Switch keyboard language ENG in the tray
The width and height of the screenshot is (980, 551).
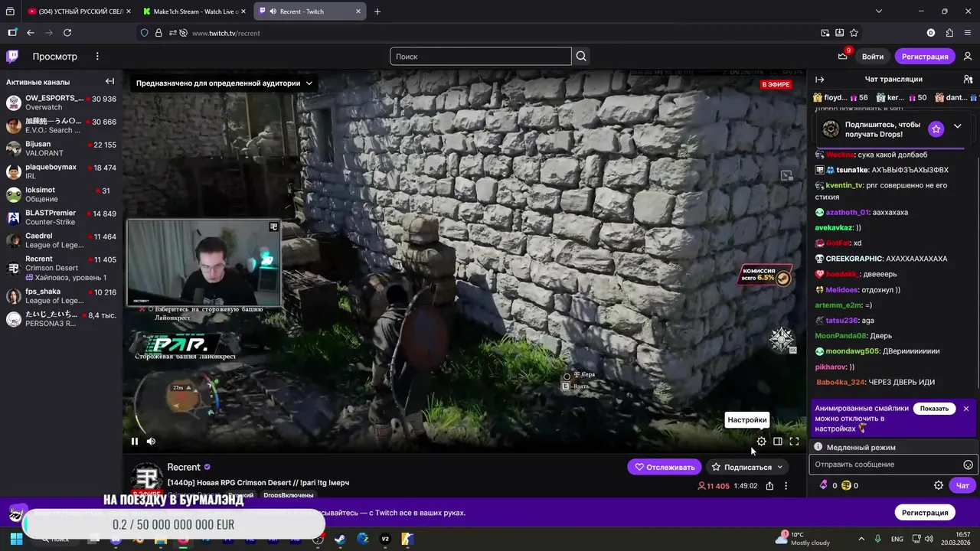coord(897,539)
